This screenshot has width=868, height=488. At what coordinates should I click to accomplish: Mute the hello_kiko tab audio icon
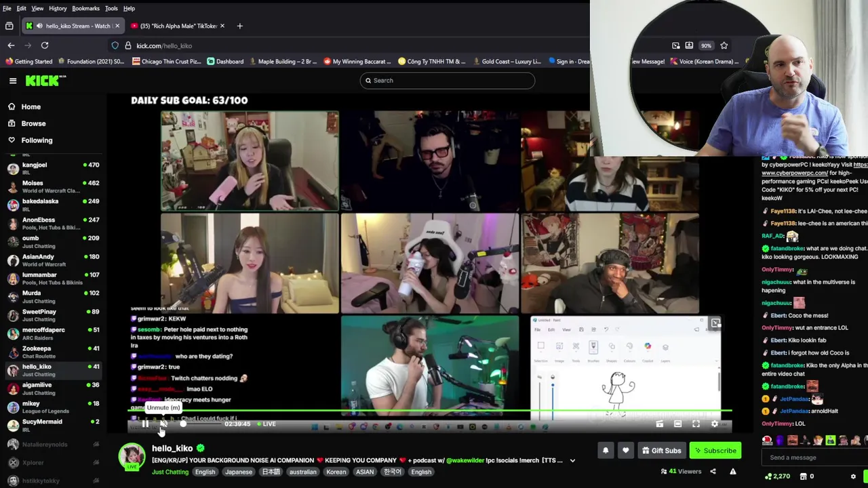click(x=41, y=26)
